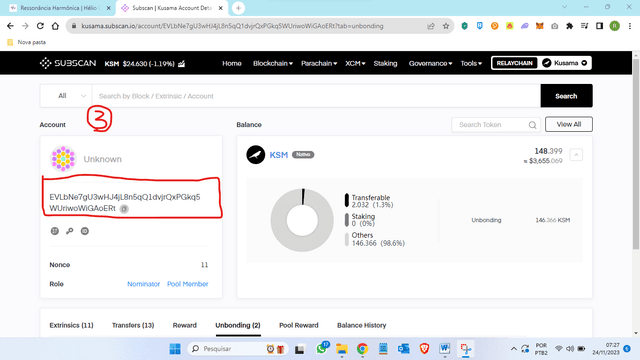Open WhatsApp from the taskbar
Viewport: 640px width, 360px height.
(x=322, y=349)
